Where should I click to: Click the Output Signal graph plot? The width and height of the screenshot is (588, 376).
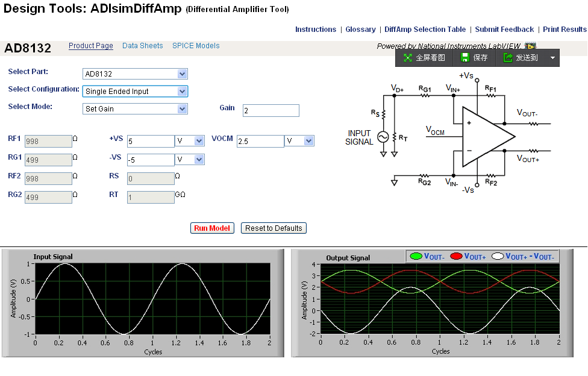coord(440,299)
